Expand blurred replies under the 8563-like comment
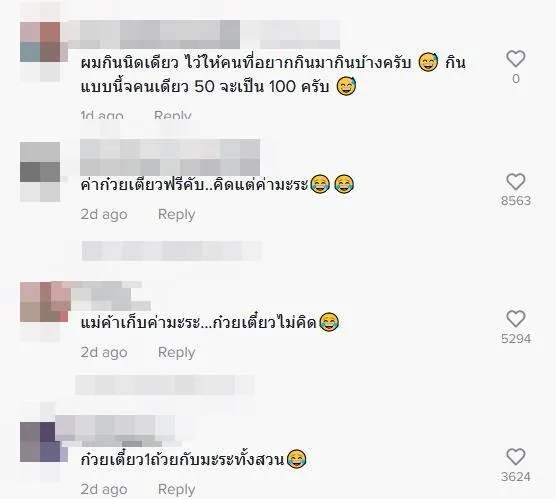The height and width of the screenshot is (499, 556). 172,251
